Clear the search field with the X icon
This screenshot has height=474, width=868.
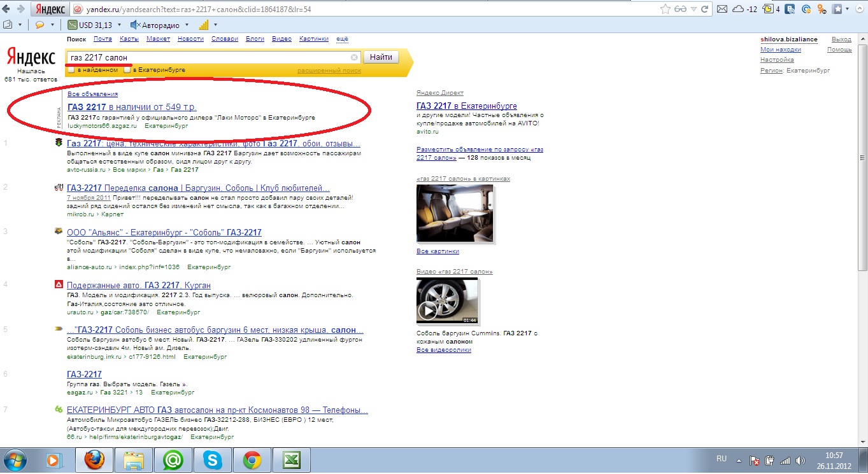pos(354,57)
